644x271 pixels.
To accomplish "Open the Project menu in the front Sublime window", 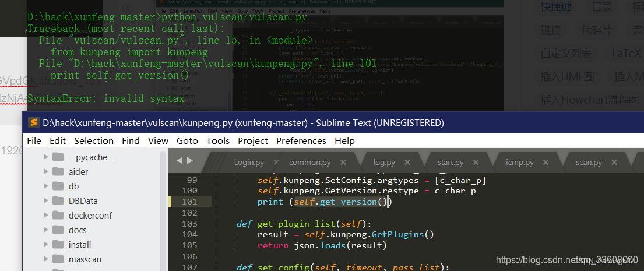I will coord(252,141).
